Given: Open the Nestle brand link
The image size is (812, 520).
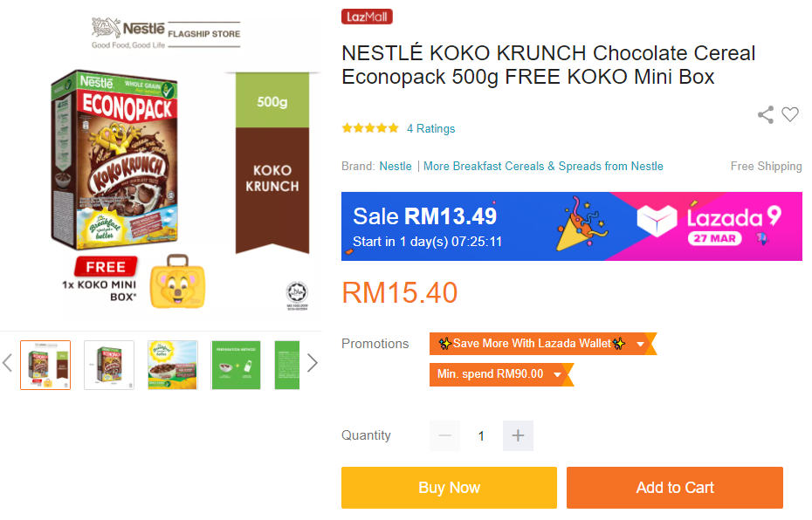Looking at the screenshot, I should click(x=396, y=166).
